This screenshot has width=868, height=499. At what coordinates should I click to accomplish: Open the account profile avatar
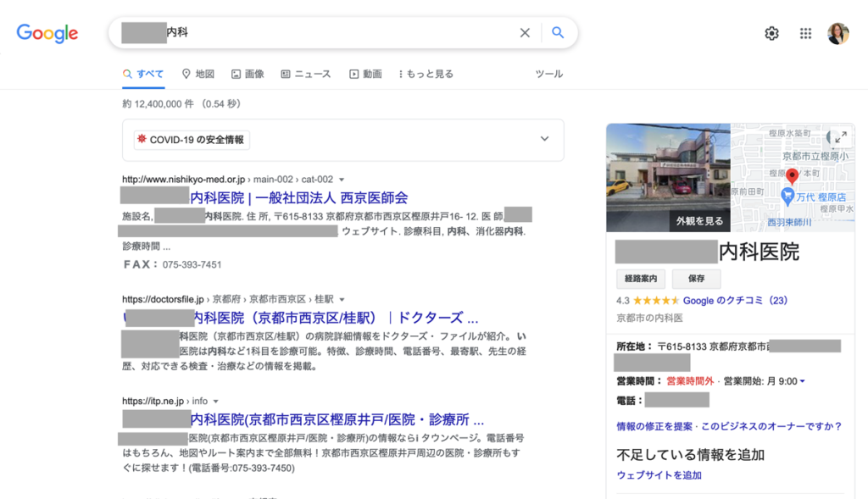(x=838, y=34)
